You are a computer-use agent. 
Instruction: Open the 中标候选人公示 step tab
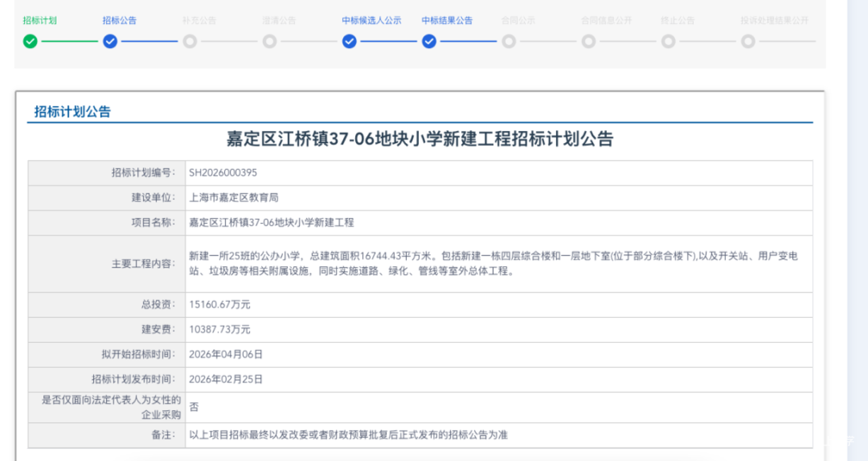tap(371, 21)
